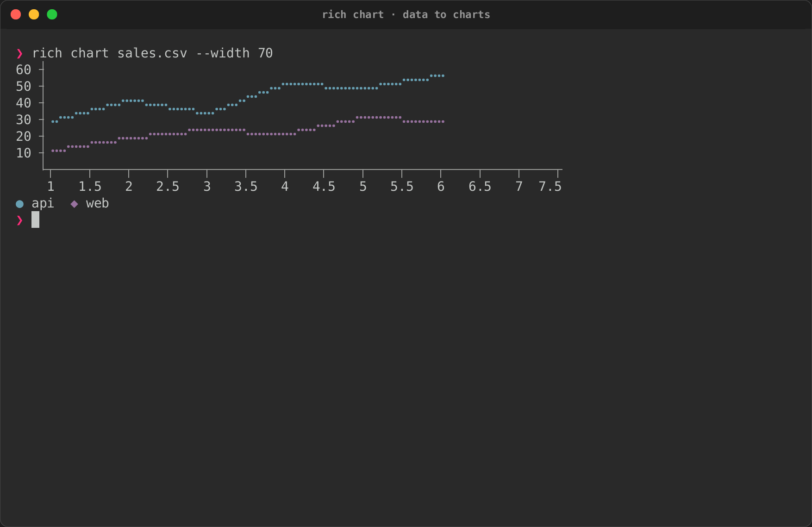Click the yellow minimize window button
This screenshot has height=527, width=812.
[34, 14]
